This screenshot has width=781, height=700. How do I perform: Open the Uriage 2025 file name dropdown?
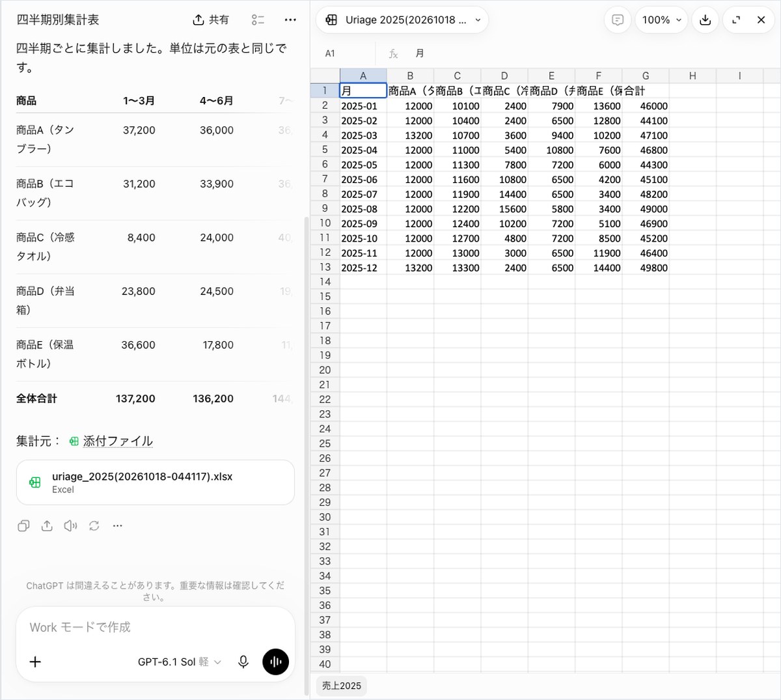pos(402,20)
